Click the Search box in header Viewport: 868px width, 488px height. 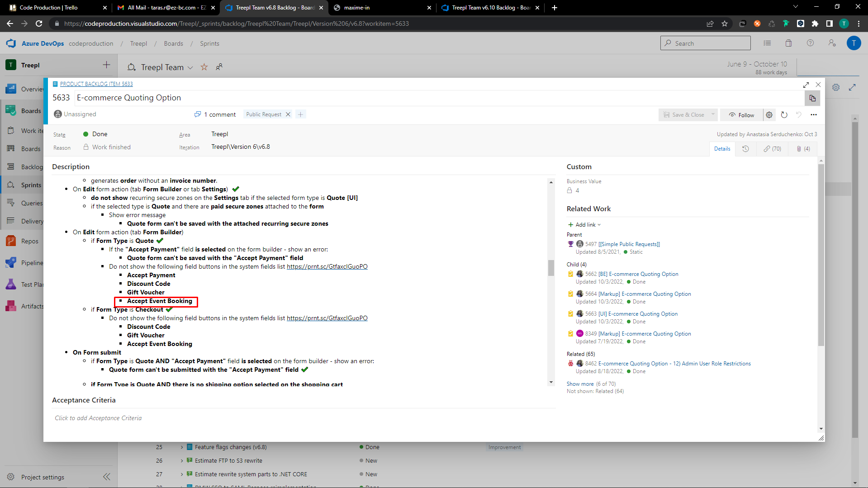[x=705, y=43]
